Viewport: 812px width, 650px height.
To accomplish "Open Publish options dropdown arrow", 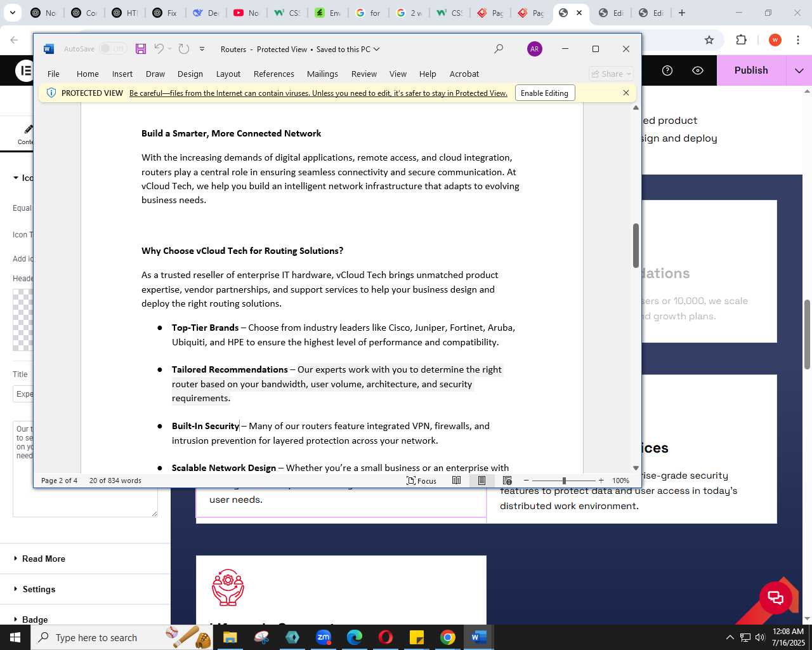I will tap(799, 70).
